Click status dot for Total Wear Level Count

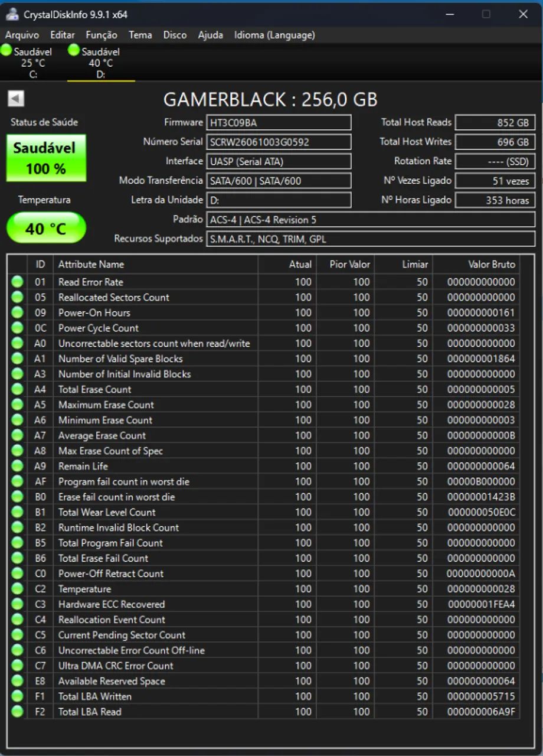17,512
